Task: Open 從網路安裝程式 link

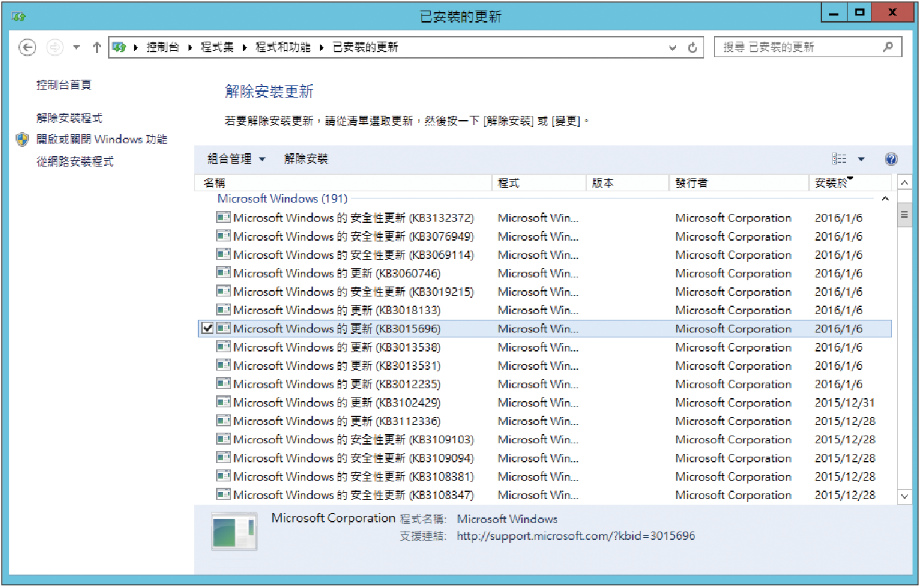Action: tap(75, 162)
